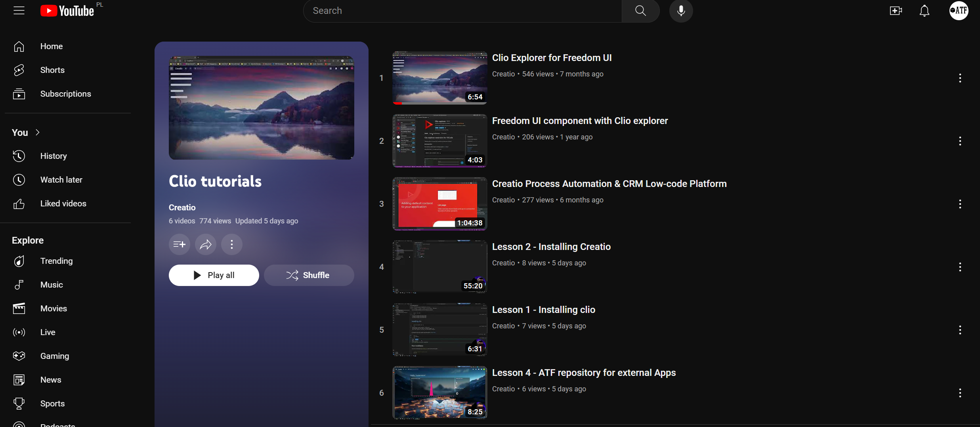Viewport: 980px width, 427px height.
Task: Click the Shorts icon in sidebar
Action: (19, 70)
